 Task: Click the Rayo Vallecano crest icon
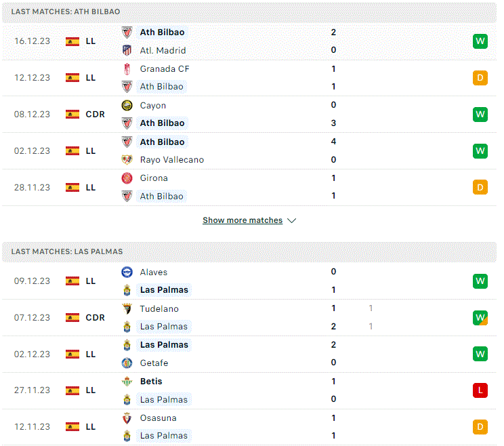(x=127, y=159)
